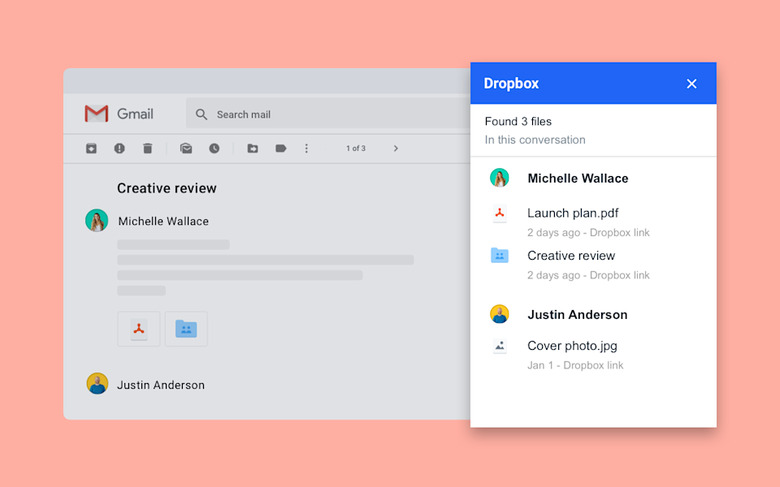Expand Justin Anderson's message in thread
780x487 pixels.
coord(160,385)
